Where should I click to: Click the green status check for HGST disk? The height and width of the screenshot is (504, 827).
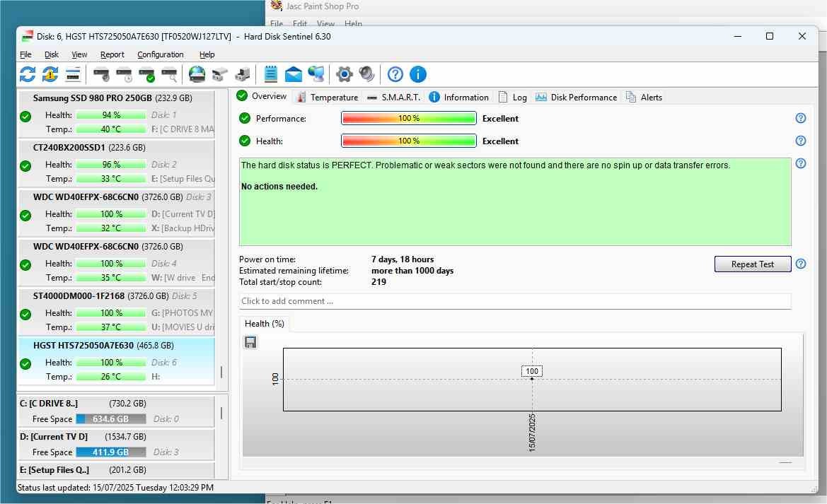(25, 364)
